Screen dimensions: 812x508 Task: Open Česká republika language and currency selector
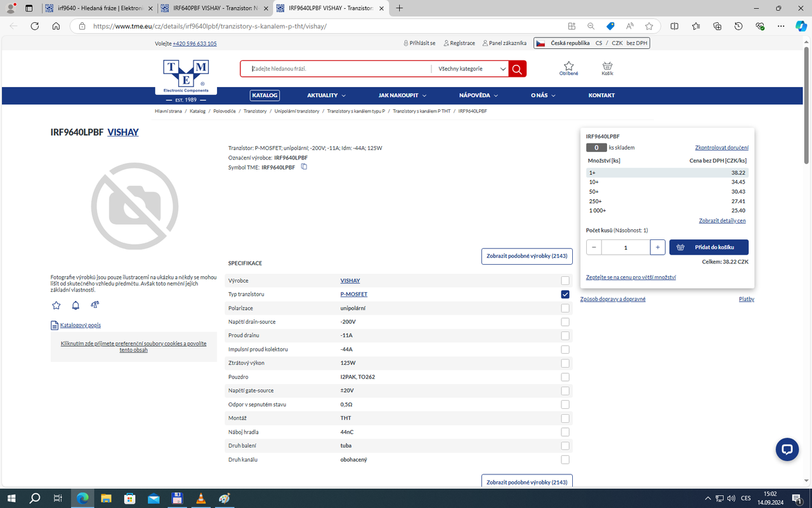pos(592,43)
